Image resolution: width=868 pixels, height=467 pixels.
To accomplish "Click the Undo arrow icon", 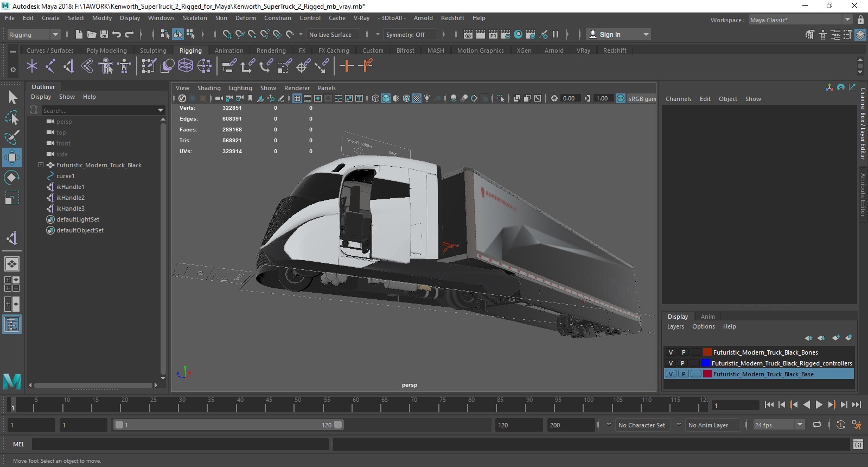I will 116,34.
